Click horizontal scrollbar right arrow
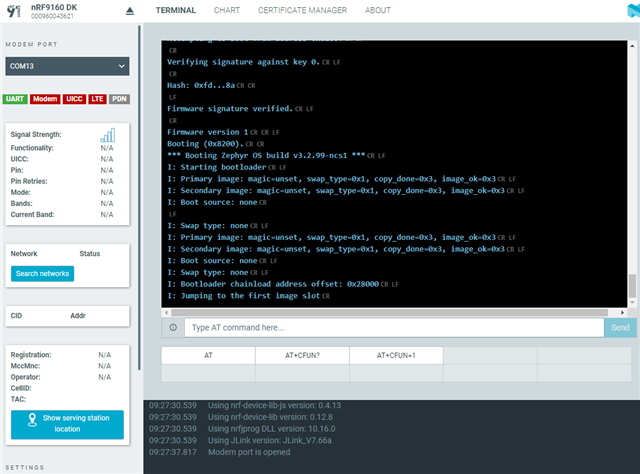Image resolution: width=640 pixels, height=474 pixels. 622,313
